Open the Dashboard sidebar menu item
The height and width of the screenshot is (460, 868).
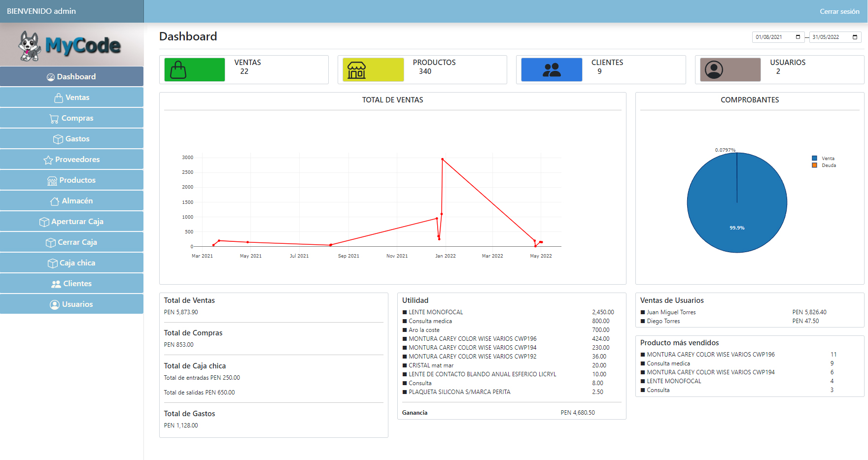(x=71, y=77)
